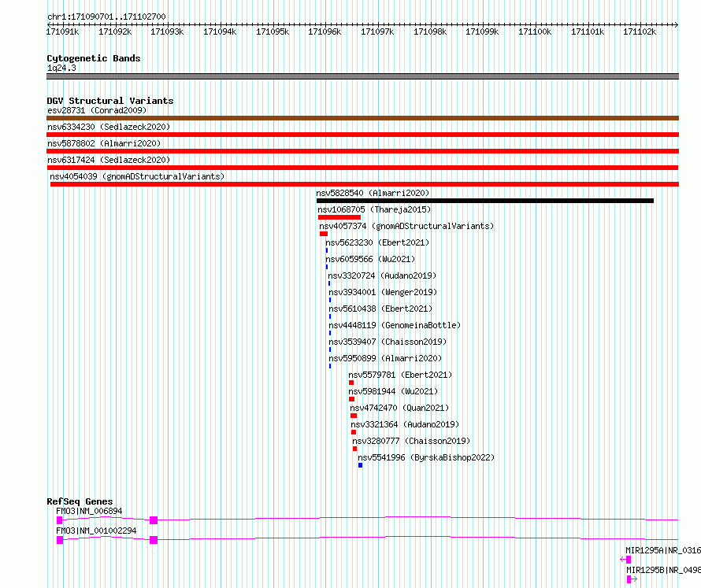Click the red nsv5579781 variant block
Viewport: 701px width, 588px height.
tap(351, 383)
